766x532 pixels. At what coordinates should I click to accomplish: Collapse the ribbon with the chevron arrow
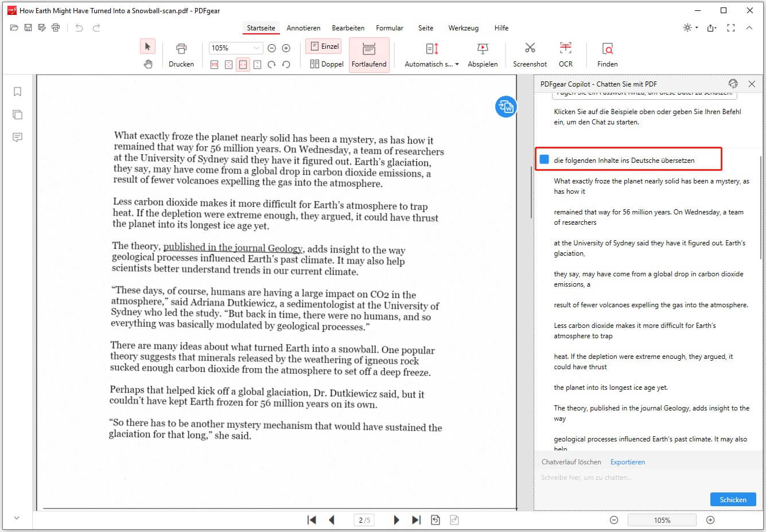[749, 28]
